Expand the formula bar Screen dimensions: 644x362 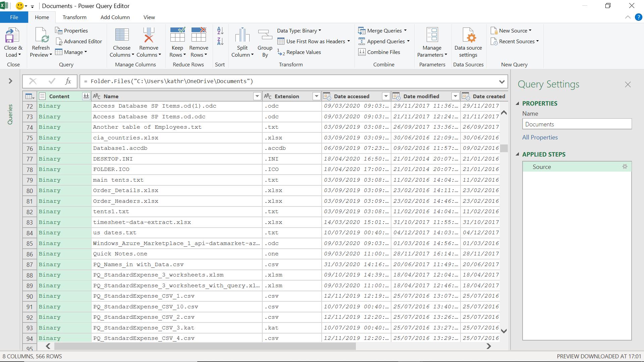501,81
